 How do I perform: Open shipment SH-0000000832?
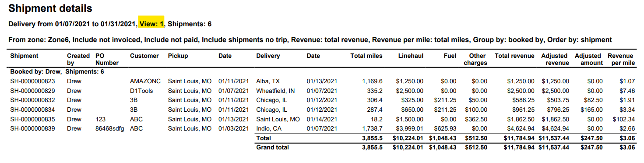tap(32, 100)
